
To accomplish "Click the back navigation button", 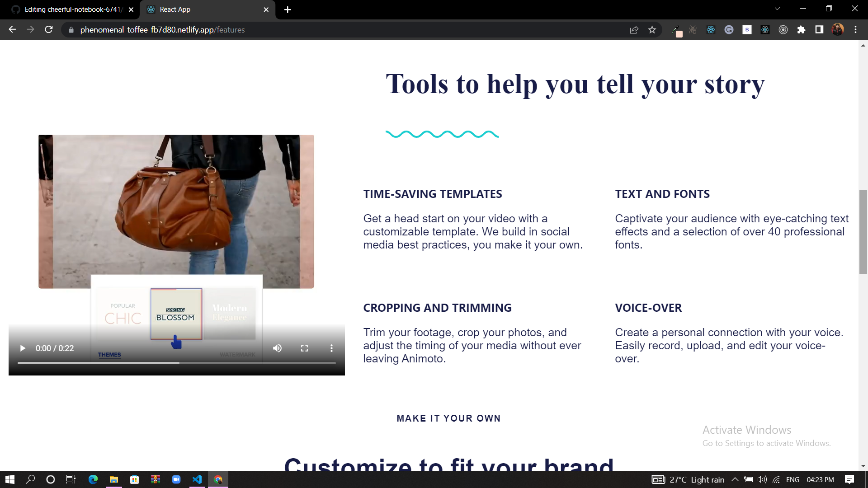I will click(12, 29).
